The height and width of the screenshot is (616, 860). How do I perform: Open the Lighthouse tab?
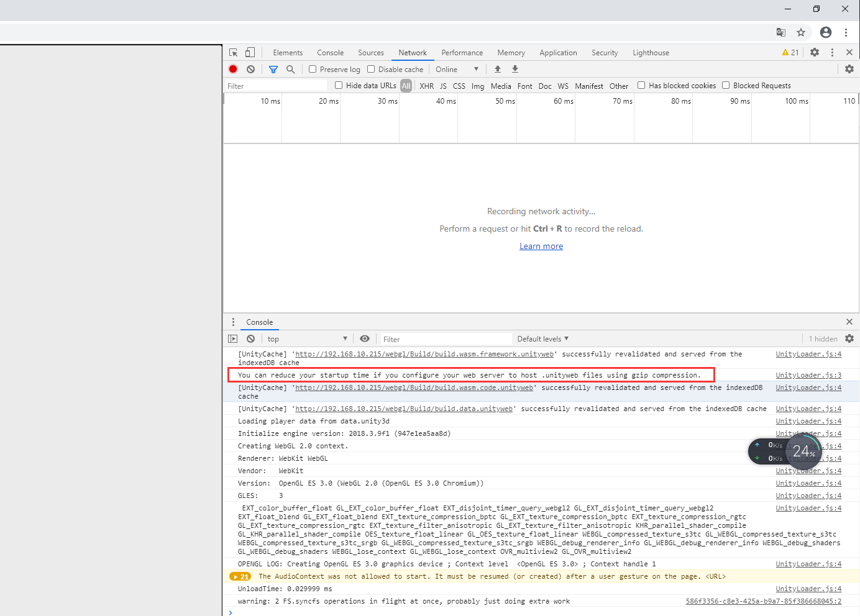tap(651, 53)
